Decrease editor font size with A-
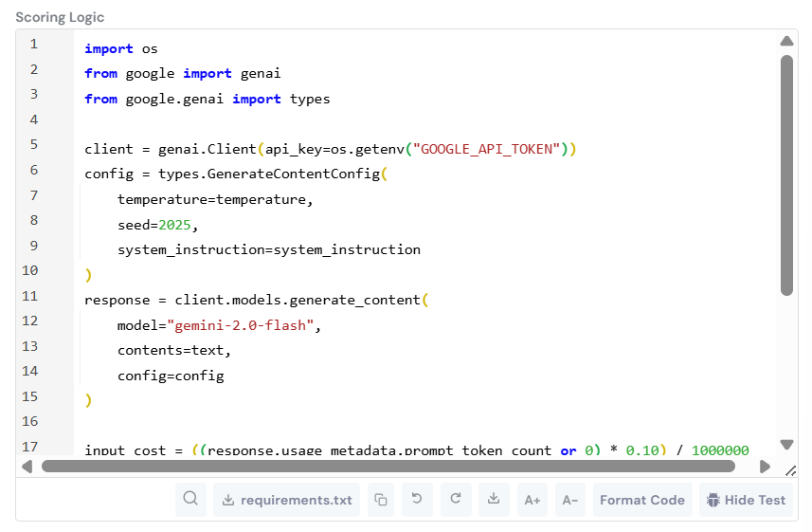 (569, 500)
